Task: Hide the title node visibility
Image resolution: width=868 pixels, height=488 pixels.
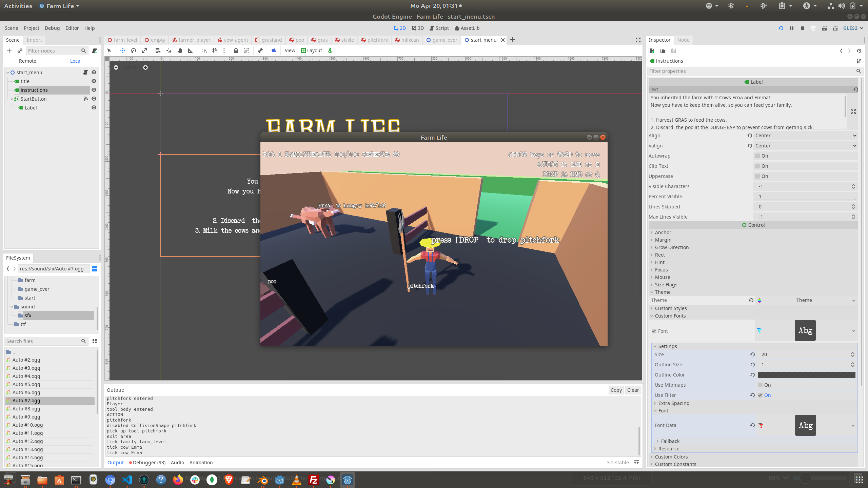Action: tap(94, 81)
